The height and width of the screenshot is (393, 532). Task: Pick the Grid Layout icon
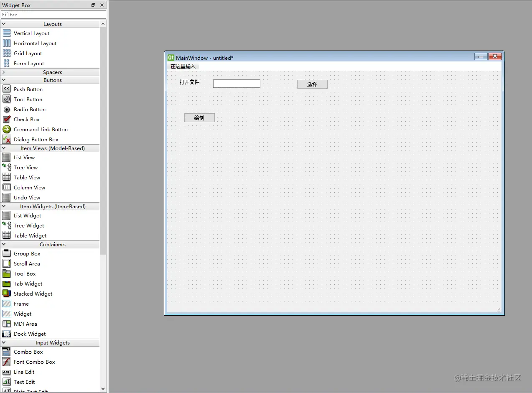coord(7,54)
